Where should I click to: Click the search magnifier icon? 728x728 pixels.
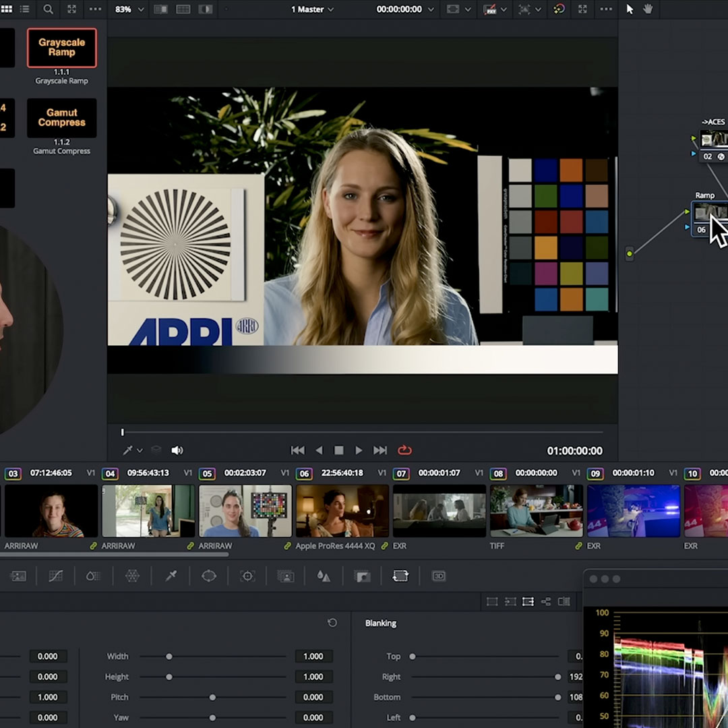click(x=49, y=9)
